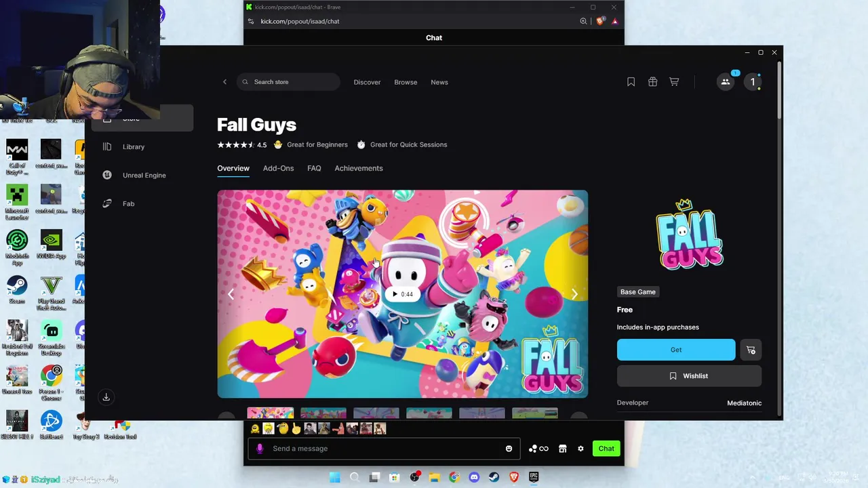This screenshot has width=868, height=488.
Task: Go back with the store back arrow
Action: pyautogui.click(x=225, y=82)
